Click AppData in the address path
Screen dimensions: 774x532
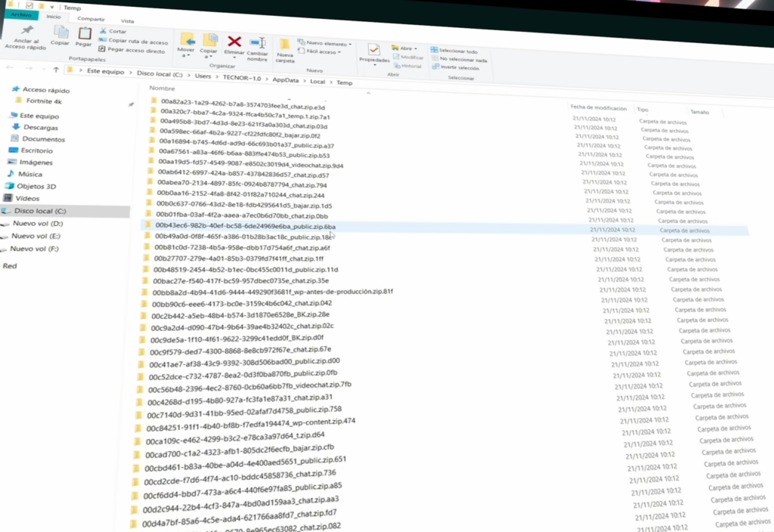tap(285, 80)
